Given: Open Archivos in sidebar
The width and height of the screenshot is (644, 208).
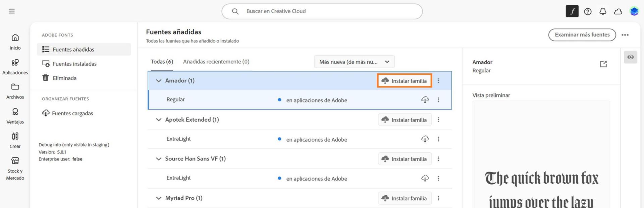Looking at the screenshot, I should (x=15, y=91).
